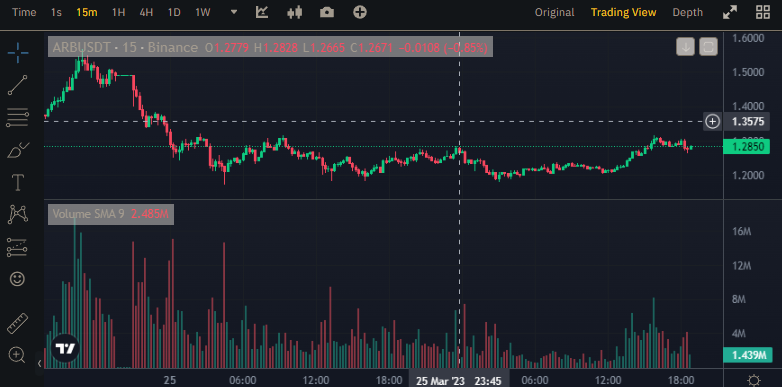The width and height of the screenshot is (782, 387).
Task: Open the pattern drawing tool
Action: point(18,214)
